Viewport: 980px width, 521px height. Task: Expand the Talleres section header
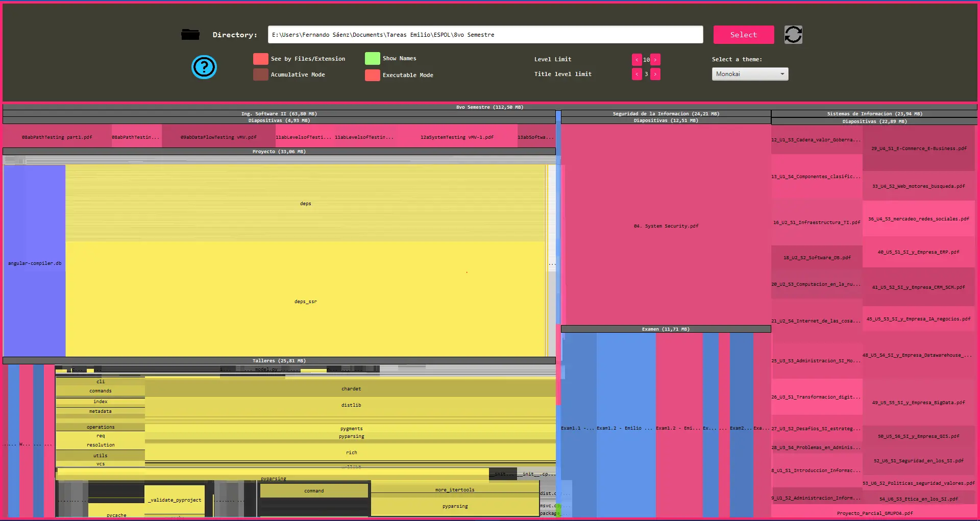279,360
